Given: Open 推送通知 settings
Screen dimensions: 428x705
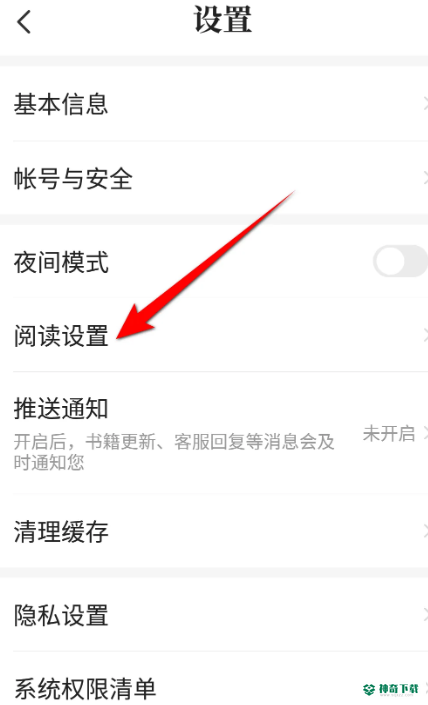Looking at the screenshot, I should tap(214, 433).
